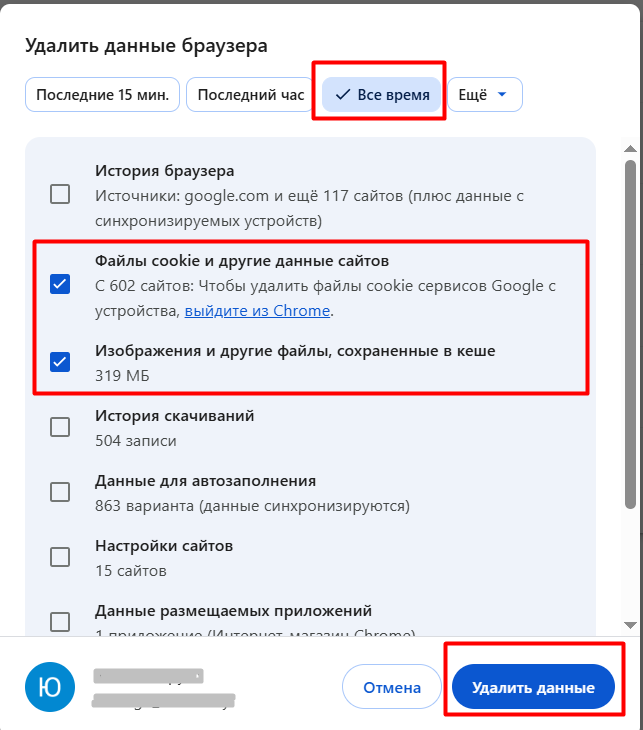This screenshot has width=643, height=730.
Task: Select the Все время time range chip
Action: [x=382, y=95]
